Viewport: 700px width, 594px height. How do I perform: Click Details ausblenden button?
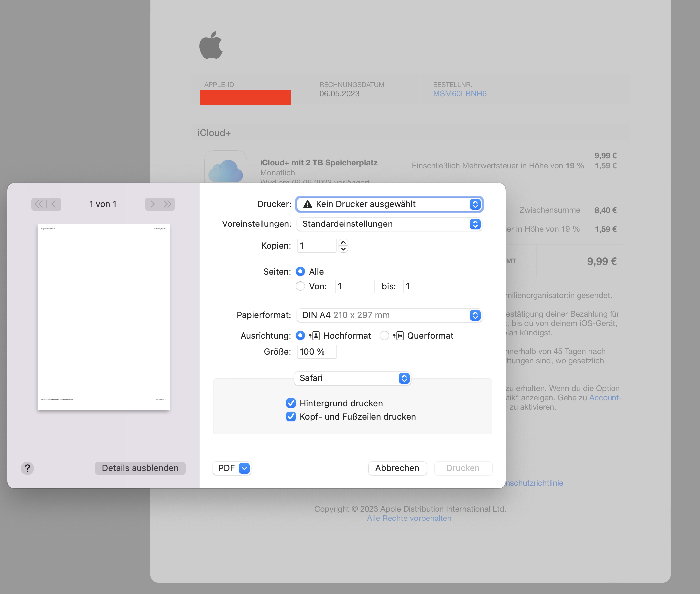140,468
